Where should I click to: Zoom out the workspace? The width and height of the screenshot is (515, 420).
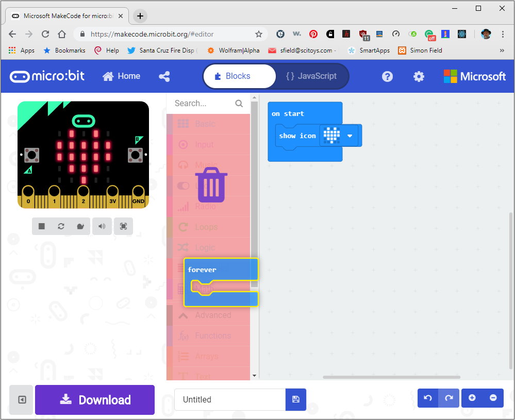493,398
